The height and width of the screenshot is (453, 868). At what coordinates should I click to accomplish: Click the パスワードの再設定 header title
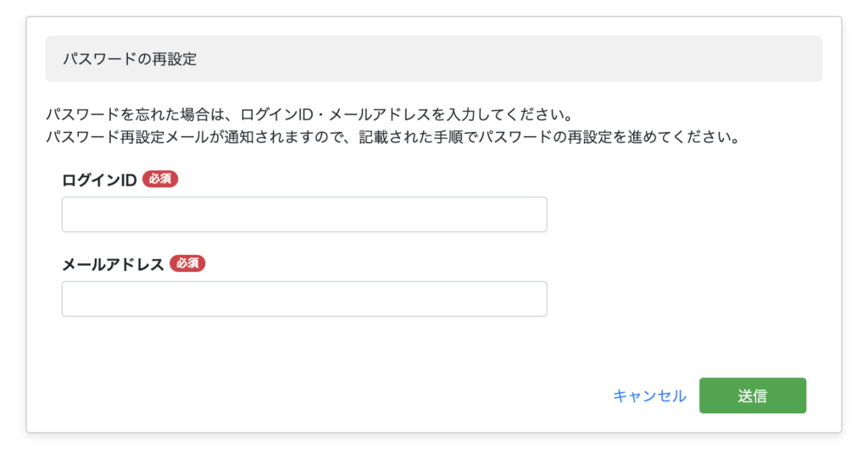coord(130,59)
